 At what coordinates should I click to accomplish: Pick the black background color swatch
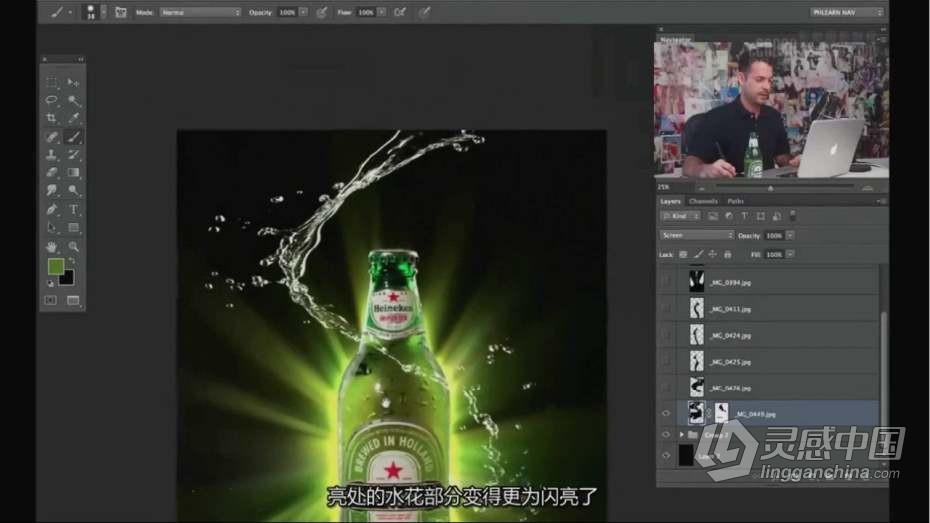[x=68, y=279]
